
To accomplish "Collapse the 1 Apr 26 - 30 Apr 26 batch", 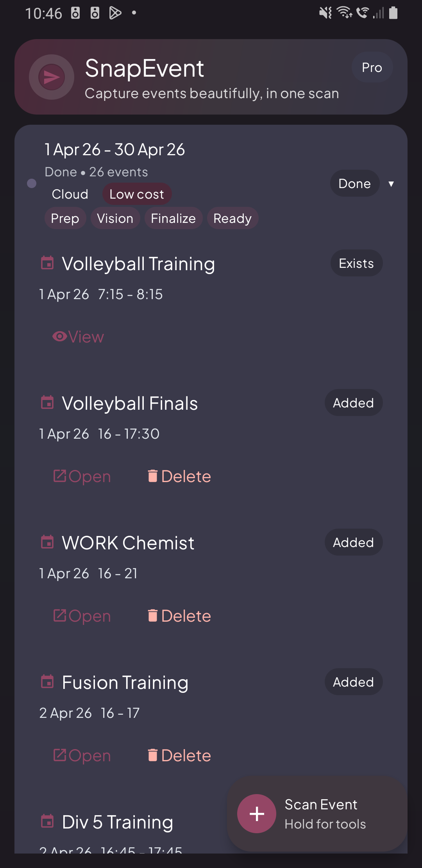I will point(114,150).
